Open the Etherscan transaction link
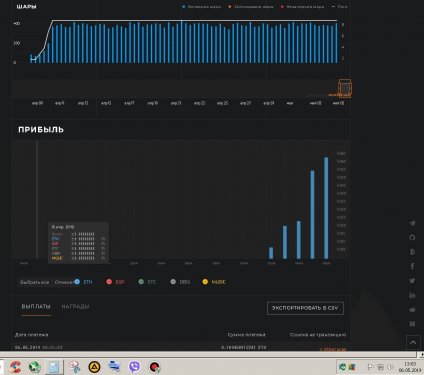The height and width of the screenshot is (375, 424). point(333,349)
